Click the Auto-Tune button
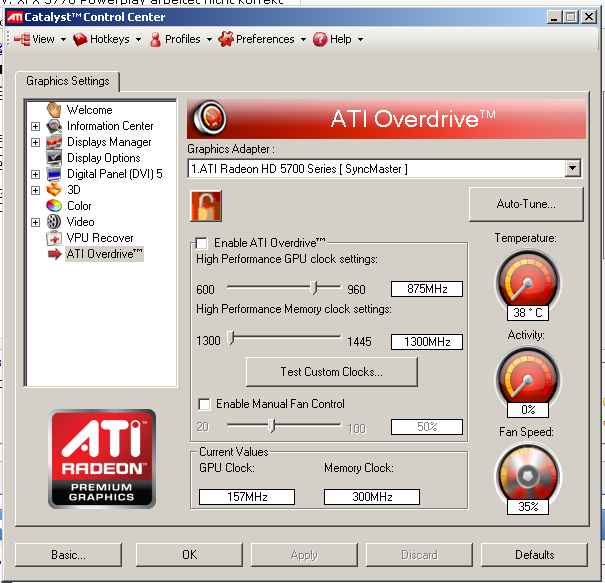The image size is (605, 583). pos(526,204)
